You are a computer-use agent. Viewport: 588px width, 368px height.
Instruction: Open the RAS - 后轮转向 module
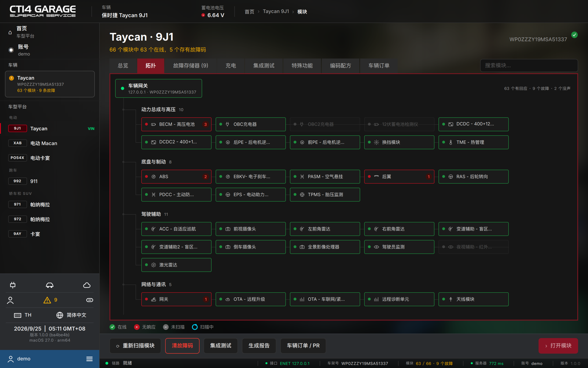click(x=473, y=177)
